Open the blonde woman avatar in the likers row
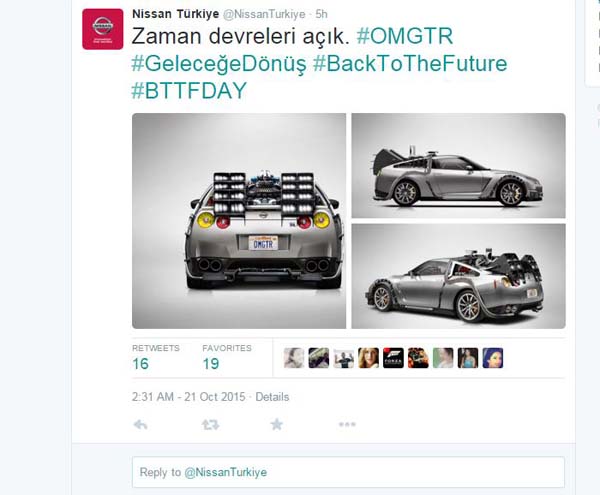Viewport: 600px width, 495px height. click(x=368, y=358)
